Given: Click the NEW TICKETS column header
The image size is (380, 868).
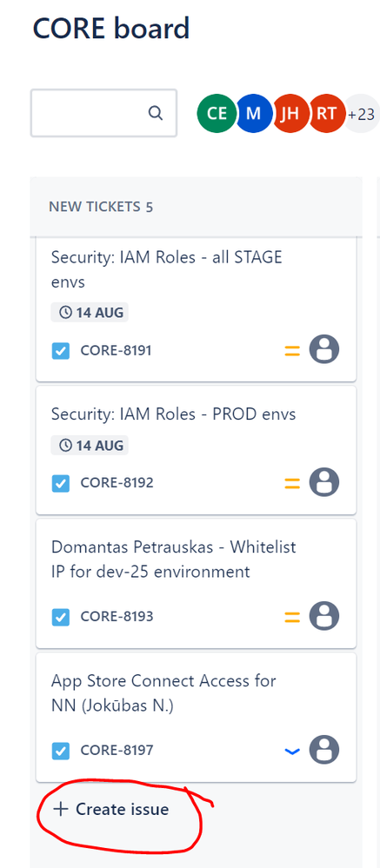Looking at the screenshot, I should click(x=101, y=207).
